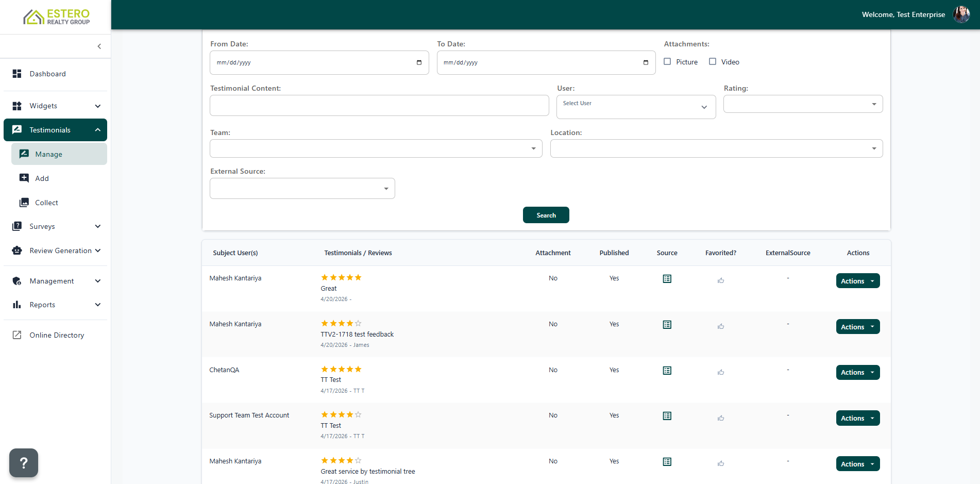This screenshot has height=484, width=980.
Task: Click the Estero Realty Group logo
Action: (57, 17)
